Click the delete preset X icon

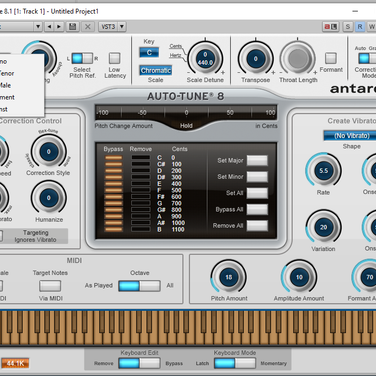88,26
